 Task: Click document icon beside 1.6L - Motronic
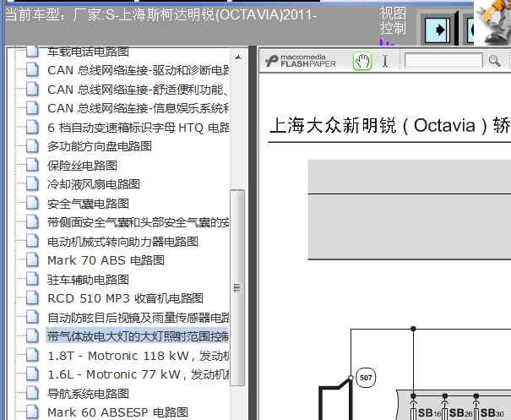tap(32, 374)
